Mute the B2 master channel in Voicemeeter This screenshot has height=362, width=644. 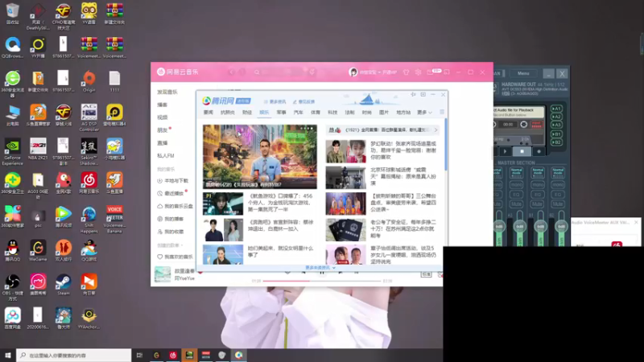(558, 204)
